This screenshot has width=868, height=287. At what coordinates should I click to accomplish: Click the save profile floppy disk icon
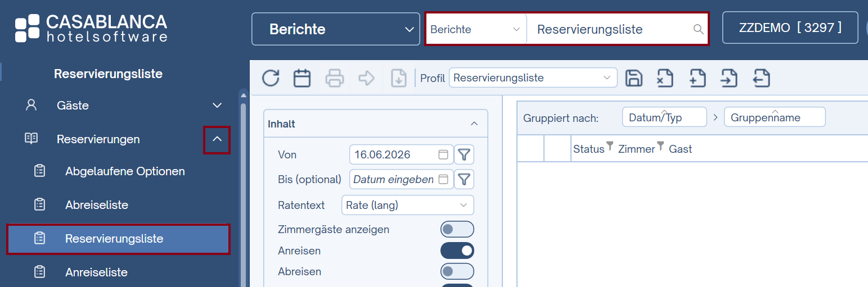tap(634, 78)
